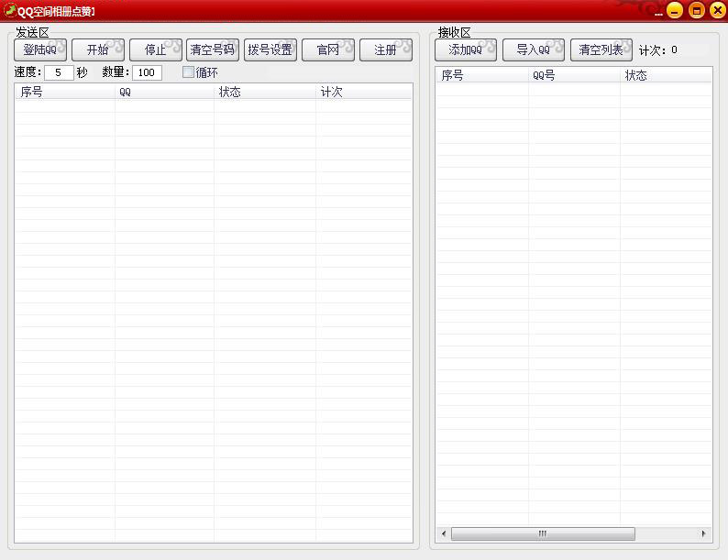
Task: Click the scrollbar left arrow
Action: click(444, 533)
